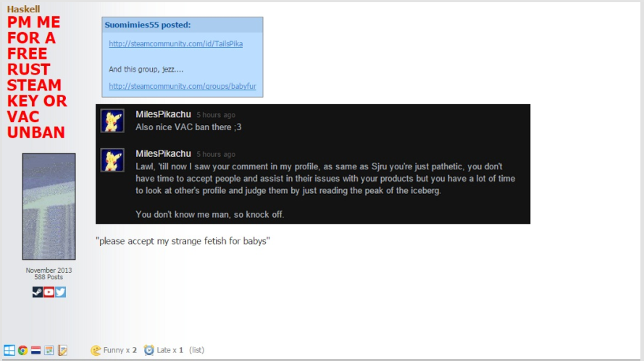Click the Netherlands flag icon

click(35, 350)
